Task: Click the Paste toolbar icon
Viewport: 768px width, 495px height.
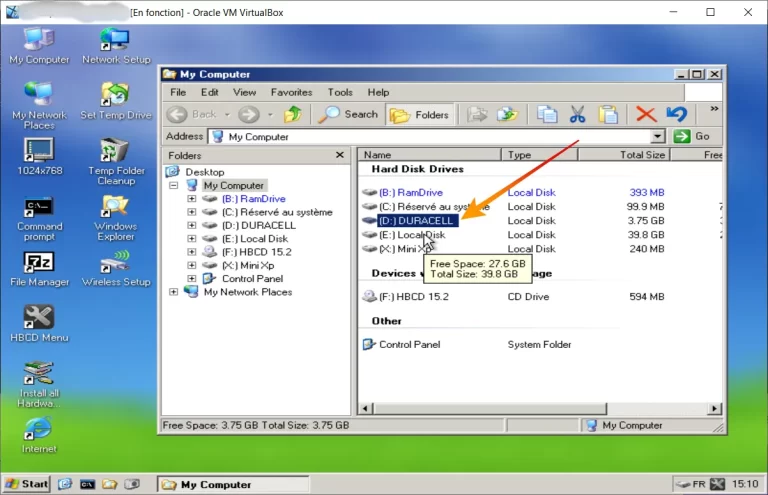Action: coord(608,115)
